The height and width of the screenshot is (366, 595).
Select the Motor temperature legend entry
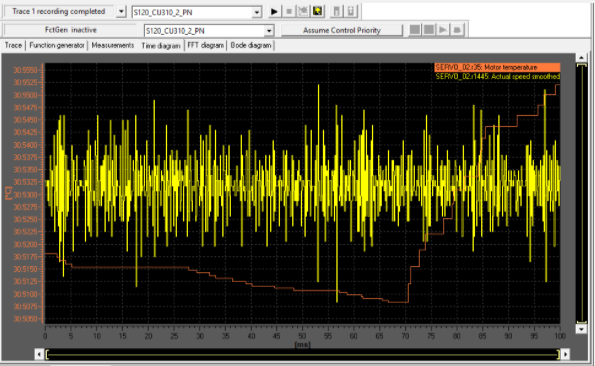[x=497, y=68]
